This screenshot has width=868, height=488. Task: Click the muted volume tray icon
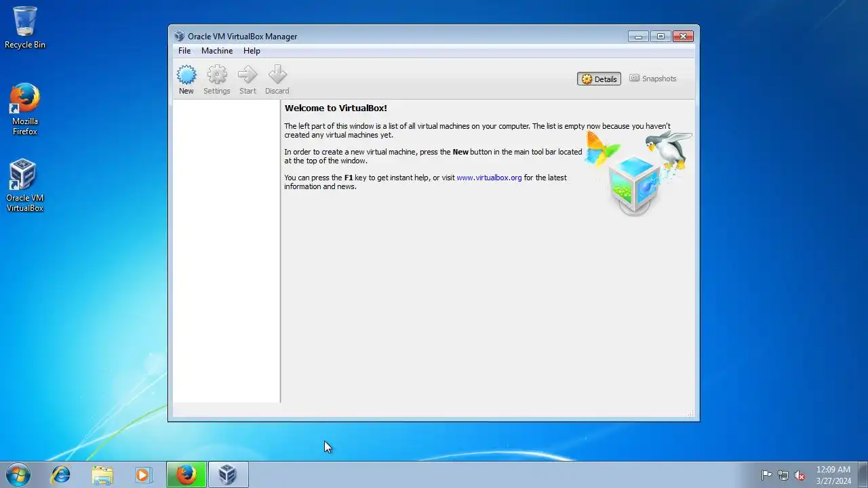[x=800, y=475]
